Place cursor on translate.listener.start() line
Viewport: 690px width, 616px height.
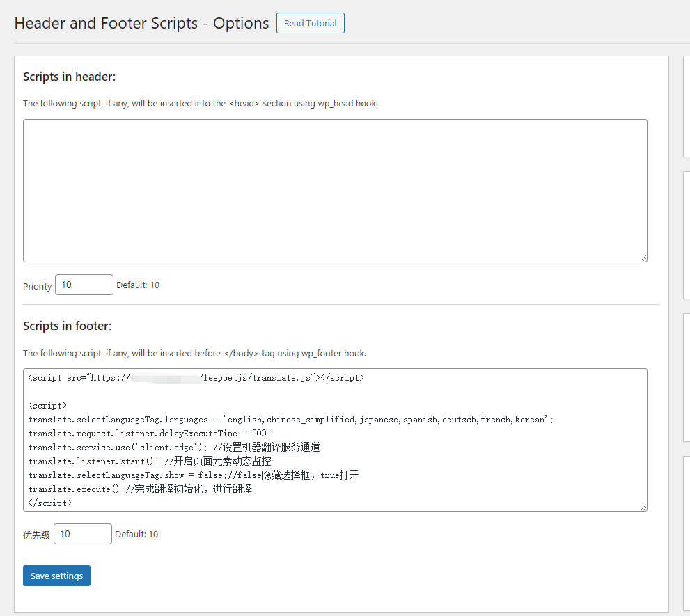(x=149, y=461)
